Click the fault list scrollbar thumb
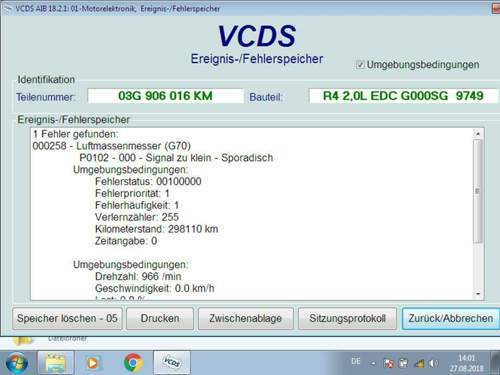 (478, 191)
